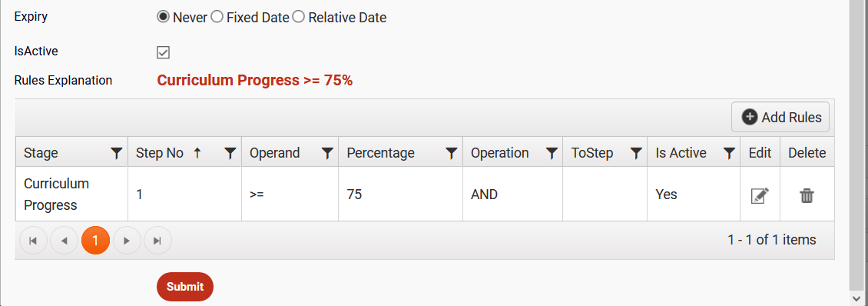Select the Relative Date expiry option
Screen dimensions: 868x306
click(298, 17)
